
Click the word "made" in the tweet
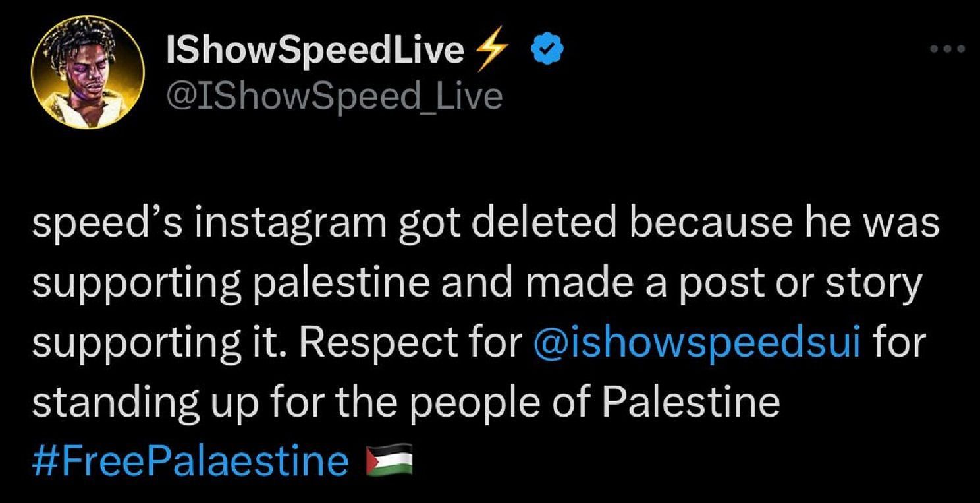click(572, 284)
